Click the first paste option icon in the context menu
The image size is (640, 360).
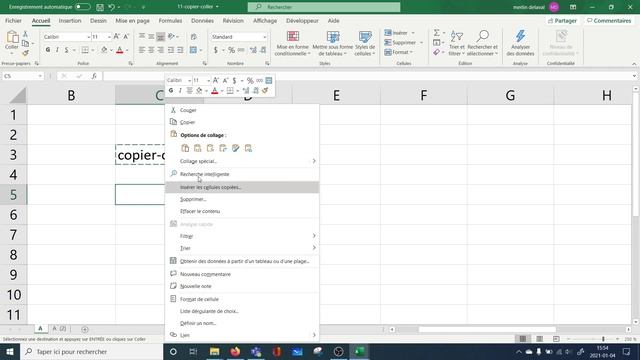(185, 148)
